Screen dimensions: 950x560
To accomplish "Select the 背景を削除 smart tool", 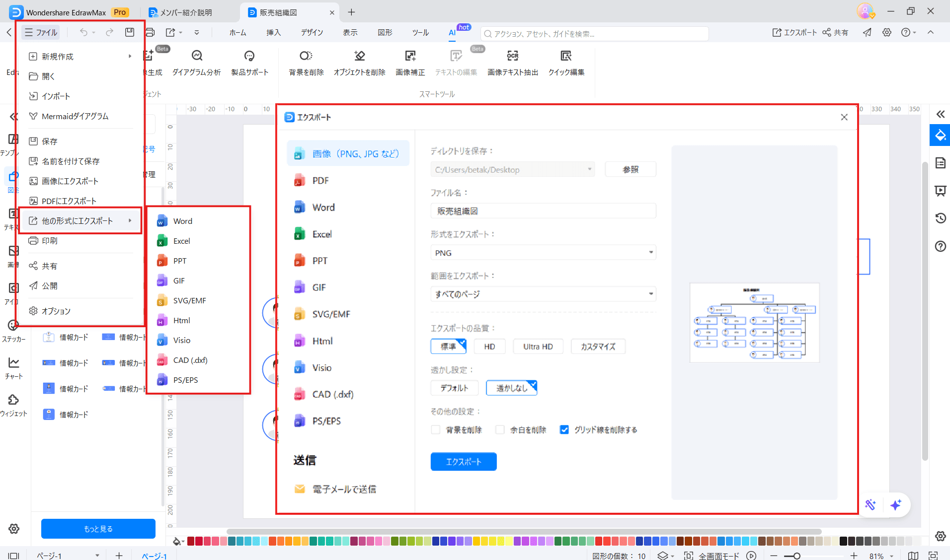I will [x=306, y=62].
